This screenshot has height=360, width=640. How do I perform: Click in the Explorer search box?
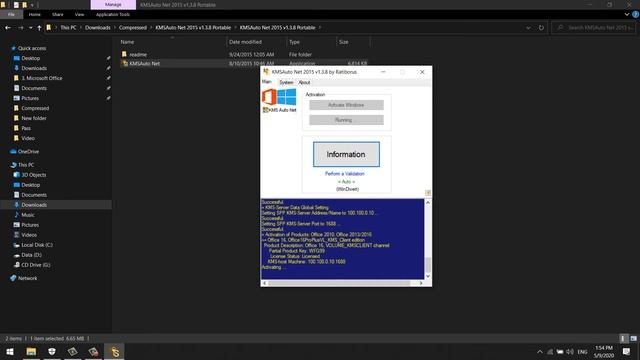point(594,28)
